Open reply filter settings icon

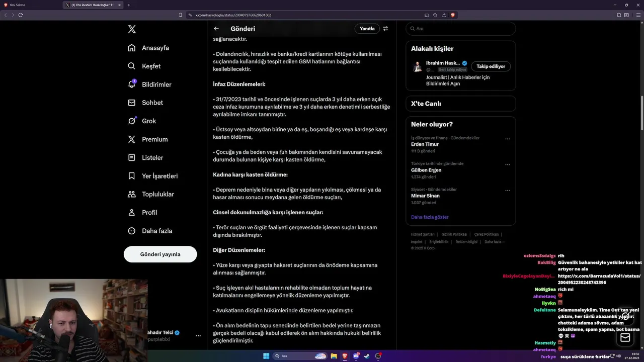tap(385, 29)
